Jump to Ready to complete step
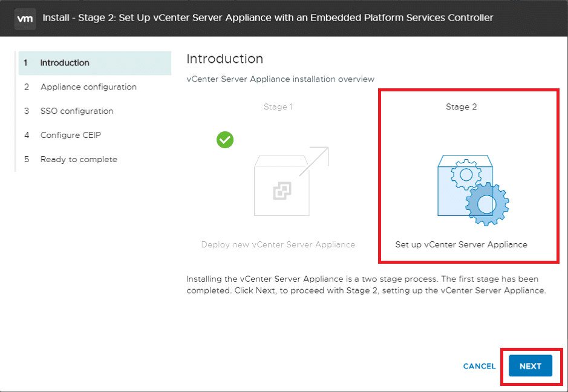The height and width of the screenshot is (392, 568). [95, 160]
